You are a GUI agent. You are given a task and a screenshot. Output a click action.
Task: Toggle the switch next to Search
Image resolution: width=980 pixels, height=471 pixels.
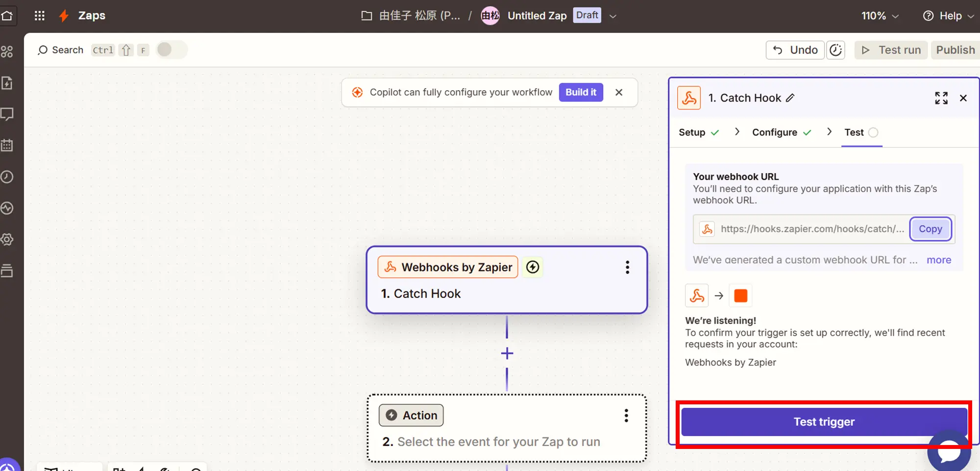click(x=171, y=50)
